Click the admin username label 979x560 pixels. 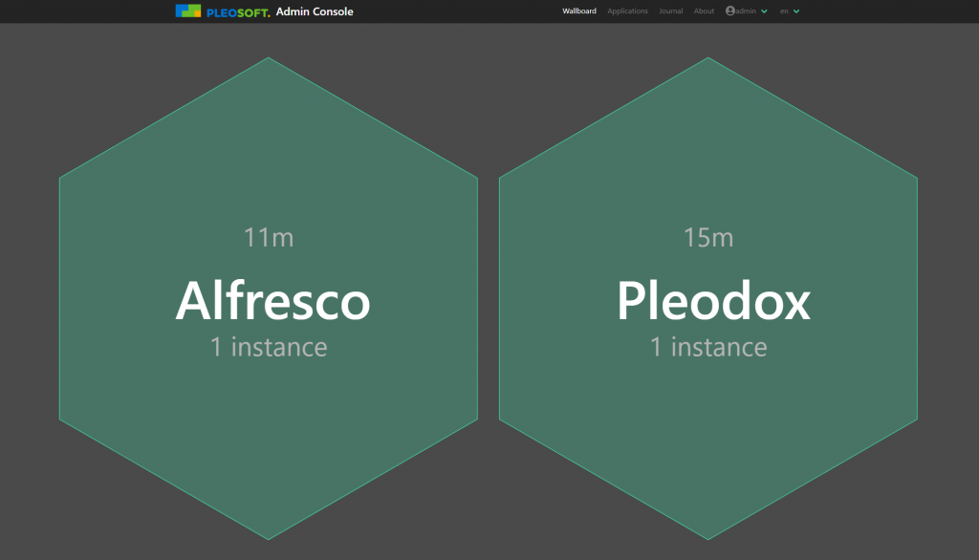[x=746, y=11]
